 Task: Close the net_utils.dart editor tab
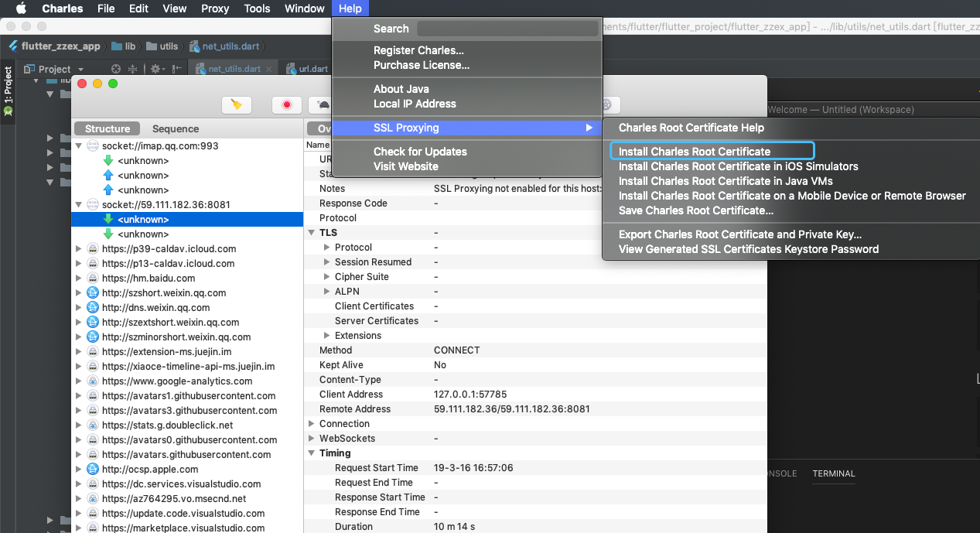coord(268,69)
